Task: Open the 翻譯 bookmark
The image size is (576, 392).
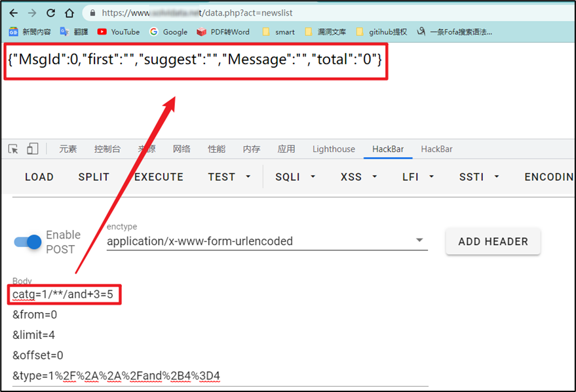Action: pos(74,32)
